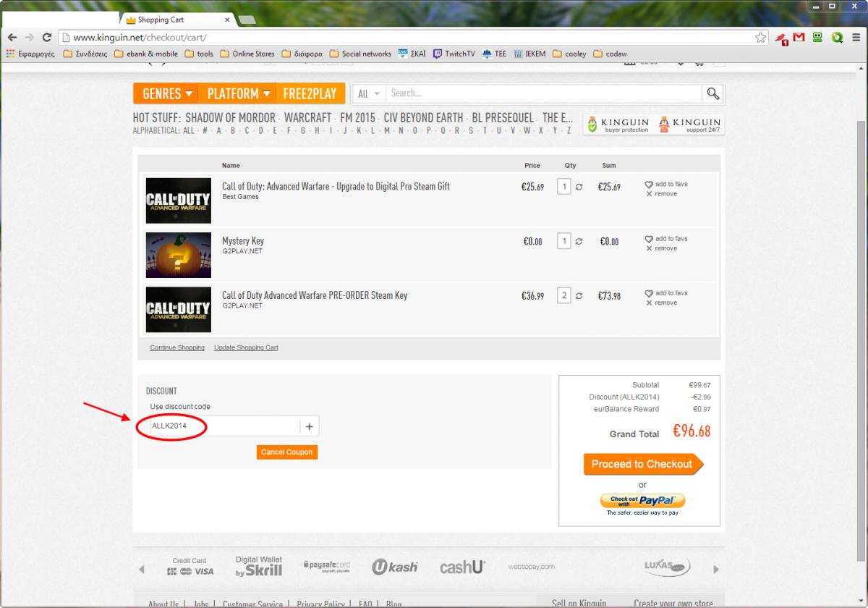Screen dimensions: 868x608
Task: Open the green round extension icon
Action: tap(837, 38)
